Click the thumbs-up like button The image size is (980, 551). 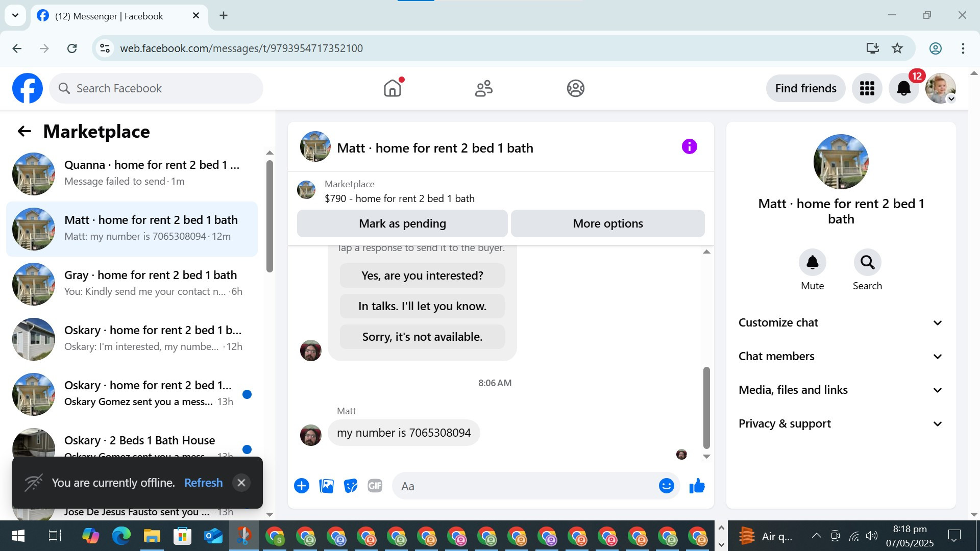697,486
